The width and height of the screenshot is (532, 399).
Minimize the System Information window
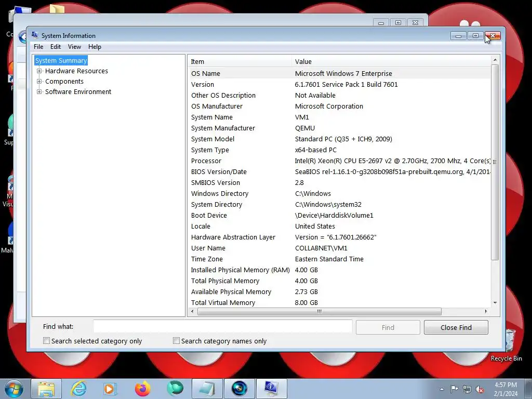click(458, 36)
